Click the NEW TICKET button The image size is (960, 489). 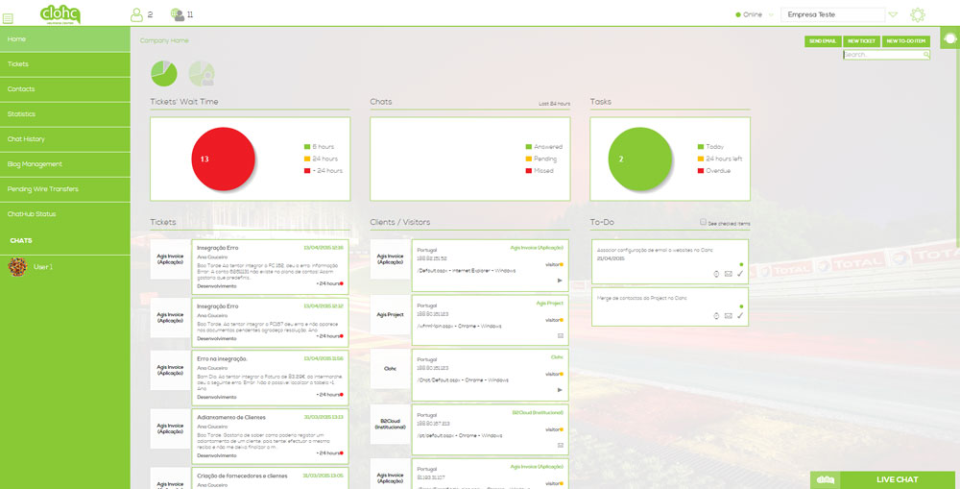(861, 41)
